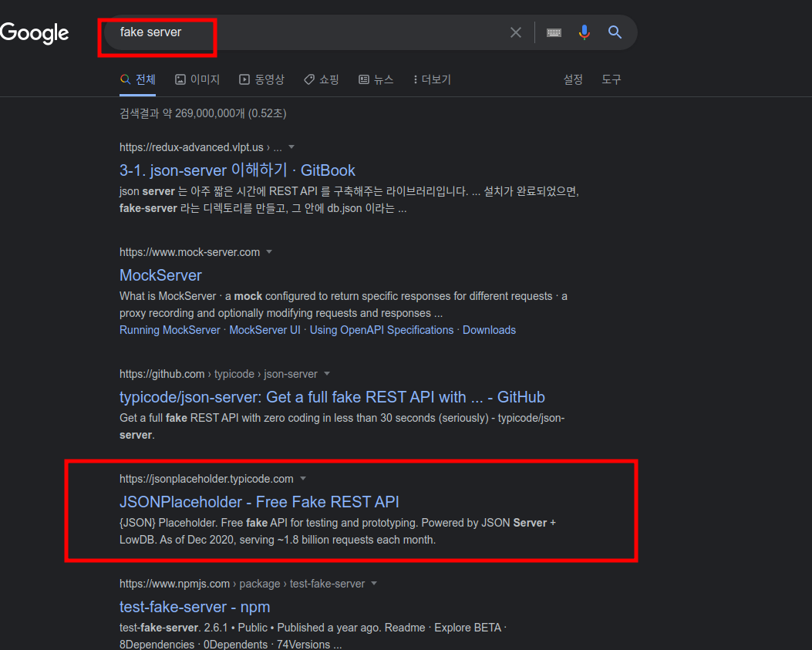Click the newspaper icon beside 뉴스
The height and width of the screenshot is (650, 812).
pyautogui.click(x=364, y=79)
